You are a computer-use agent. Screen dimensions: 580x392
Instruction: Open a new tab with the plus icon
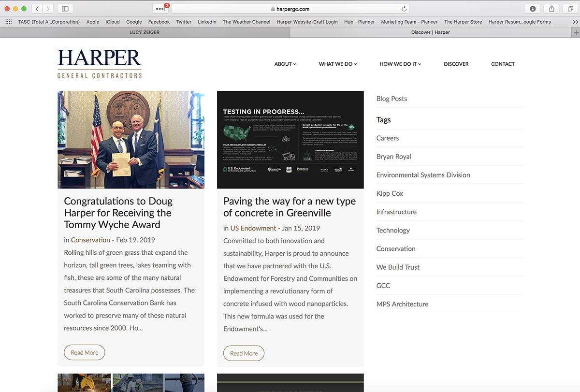tap(576, 32)
